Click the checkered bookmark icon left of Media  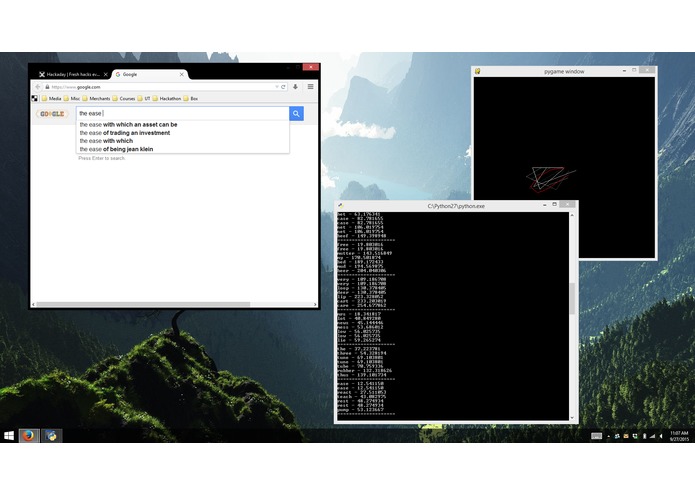point(35,98)
